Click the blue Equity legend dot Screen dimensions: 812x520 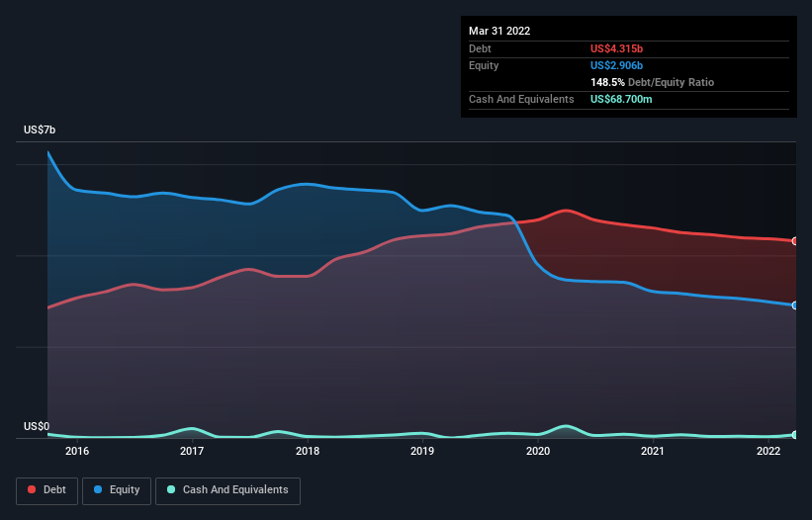click(x=98, y=489)
